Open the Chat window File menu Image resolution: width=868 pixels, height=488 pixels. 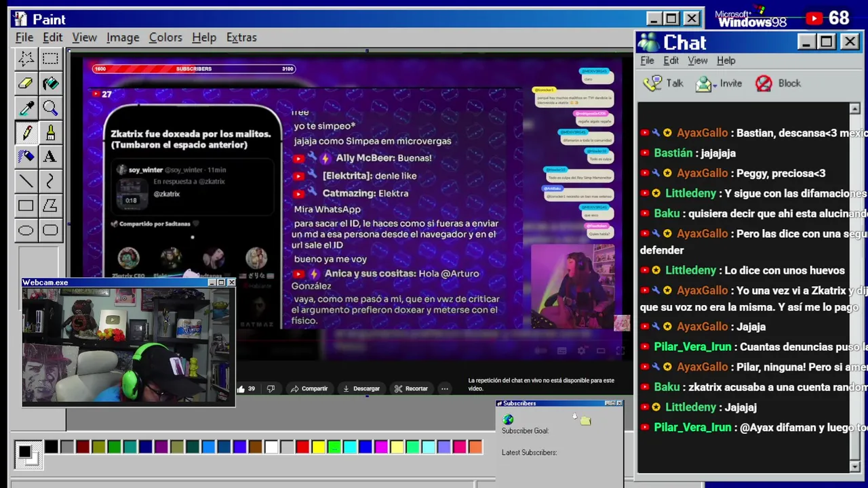point(647,60)
